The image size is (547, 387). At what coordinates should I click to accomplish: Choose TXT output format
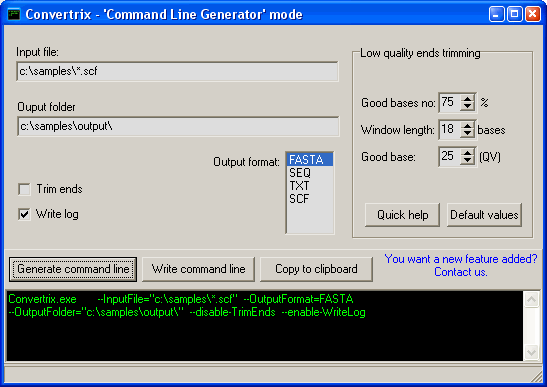pos(310,186)
